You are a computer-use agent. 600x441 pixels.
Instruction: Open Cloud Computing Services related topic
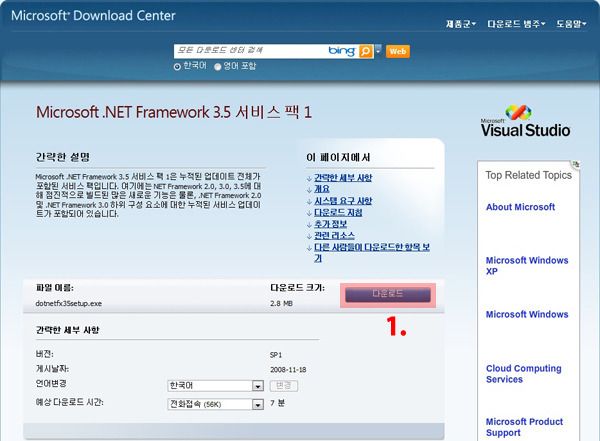523,374
